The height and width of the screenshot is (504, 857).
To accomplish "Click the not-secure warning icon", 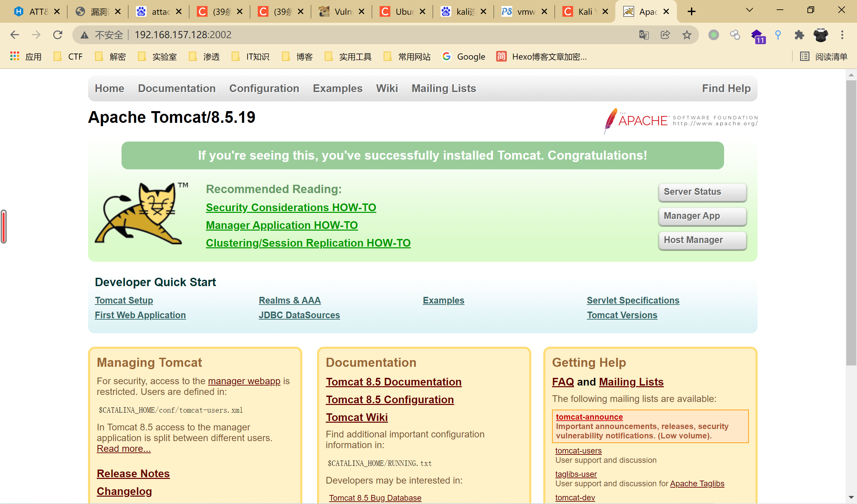I will (84, 35).
